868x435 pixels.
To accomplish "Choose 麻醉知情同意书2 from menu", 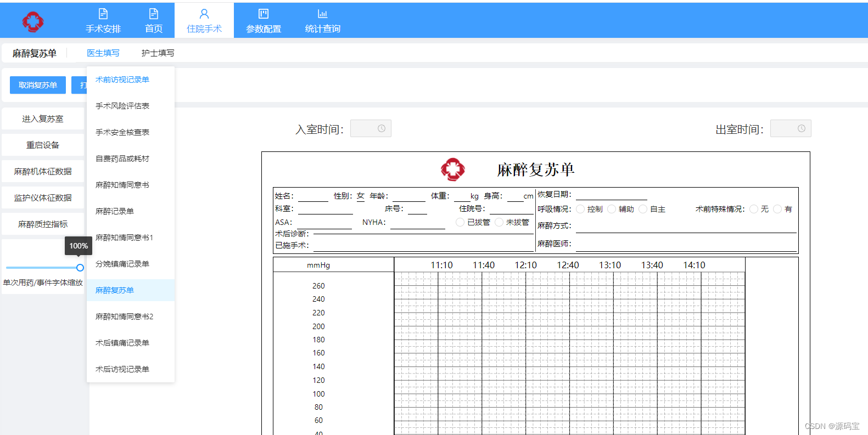I will [131, 317].
